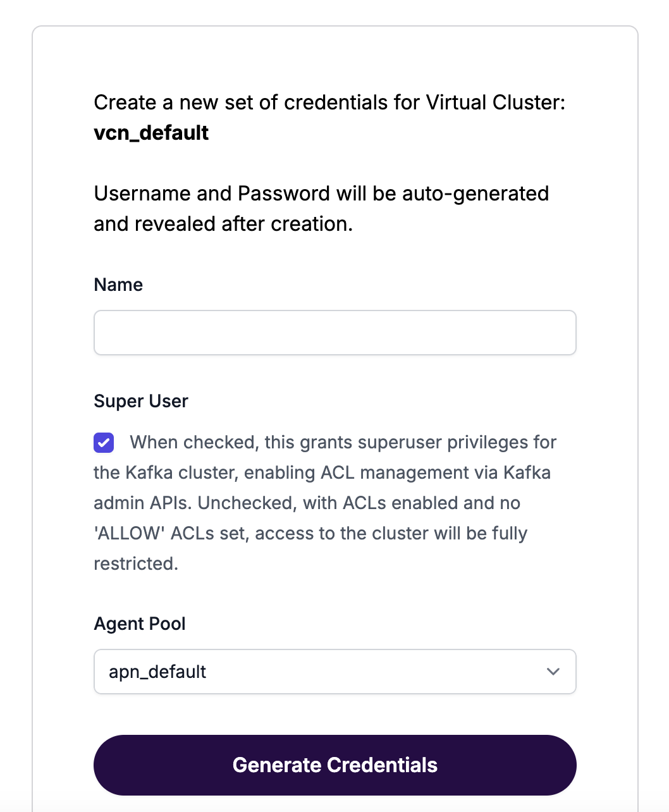This screenshot has height=812, width=669.
Task: Disable superuser privileges for the Kafka cluster
Action: click(x=104, y=443)
